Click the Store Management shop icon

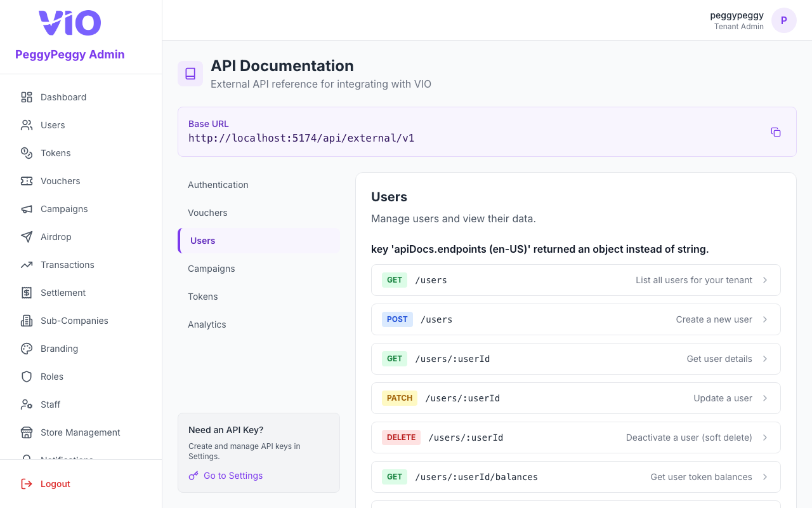pos(27,432)
